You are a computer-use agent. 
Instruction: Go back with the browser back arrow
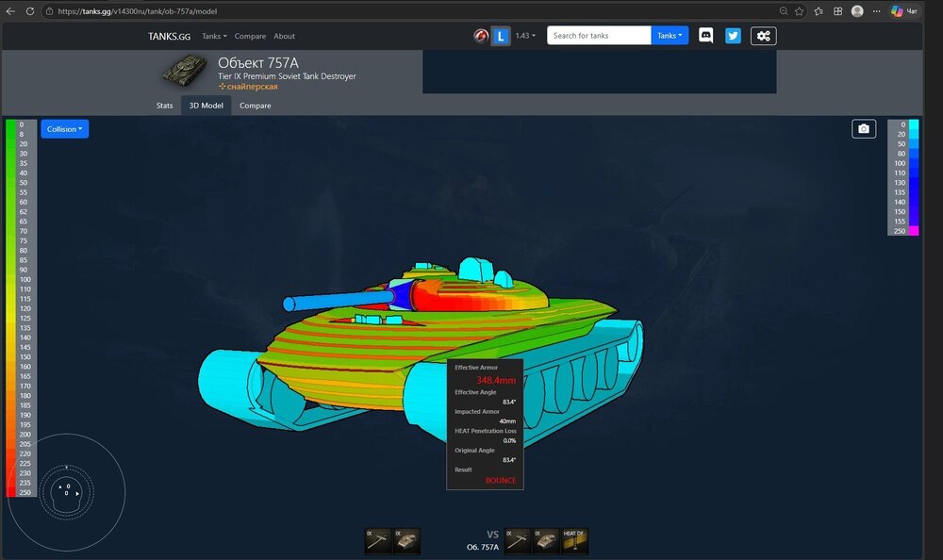[10, 10]
